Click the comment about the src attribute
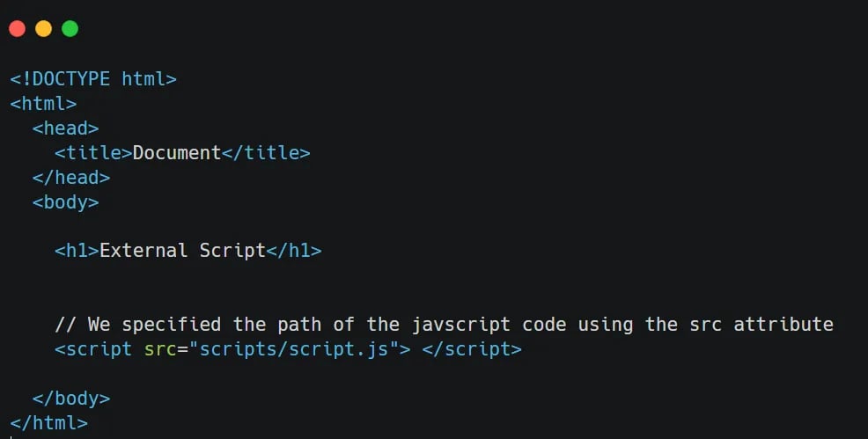 coord(444,325)
